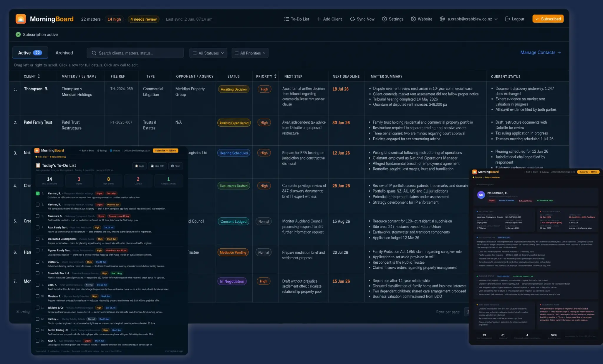Check the Nakamura, S. to-do item

pyautogui.click(x=37, y=216)
